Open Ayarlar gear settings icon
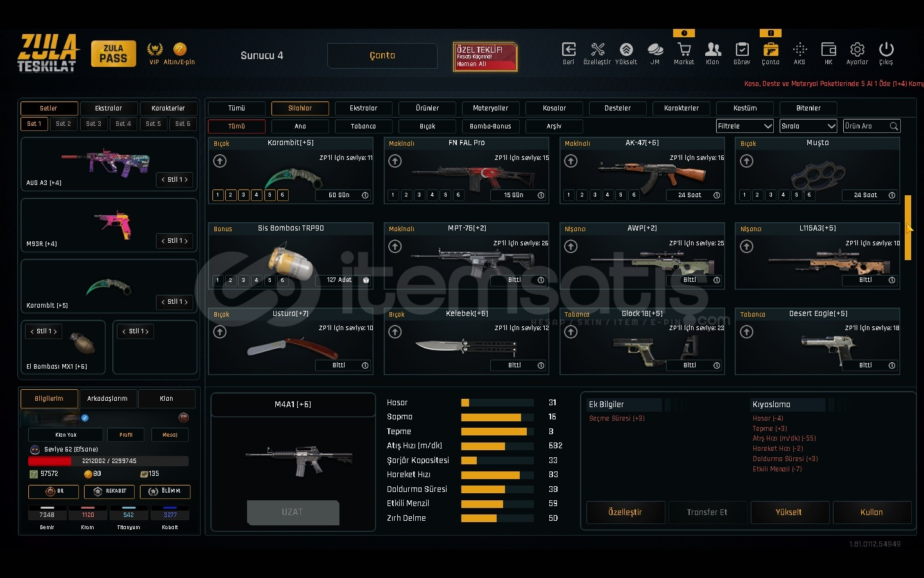 (857, 50)
